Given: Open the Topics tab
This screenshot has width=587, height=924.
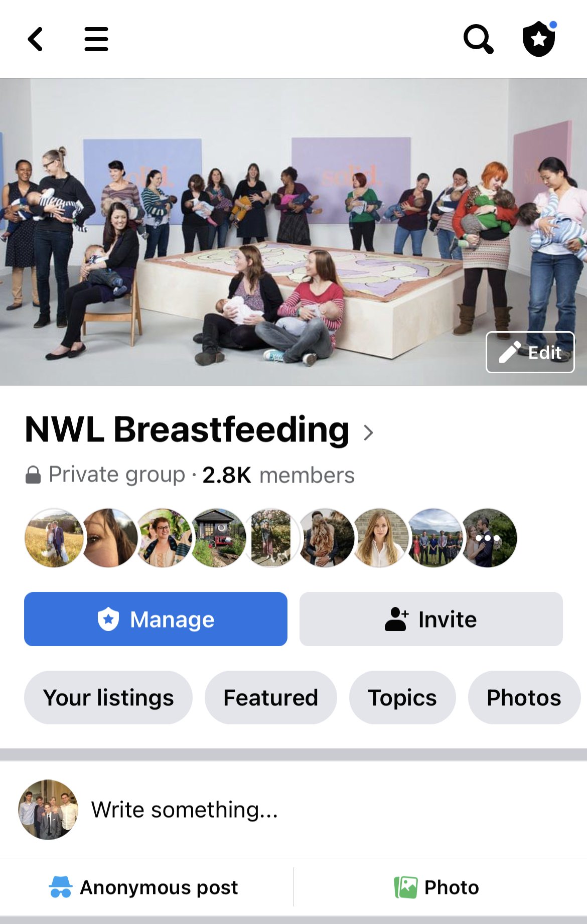Looking at the screenshot, I should (x=402, y=698).
